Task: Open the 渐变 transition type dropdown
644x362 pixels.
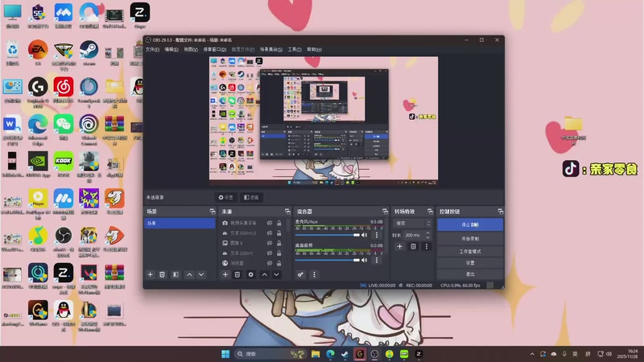Action: click(412, 224)
